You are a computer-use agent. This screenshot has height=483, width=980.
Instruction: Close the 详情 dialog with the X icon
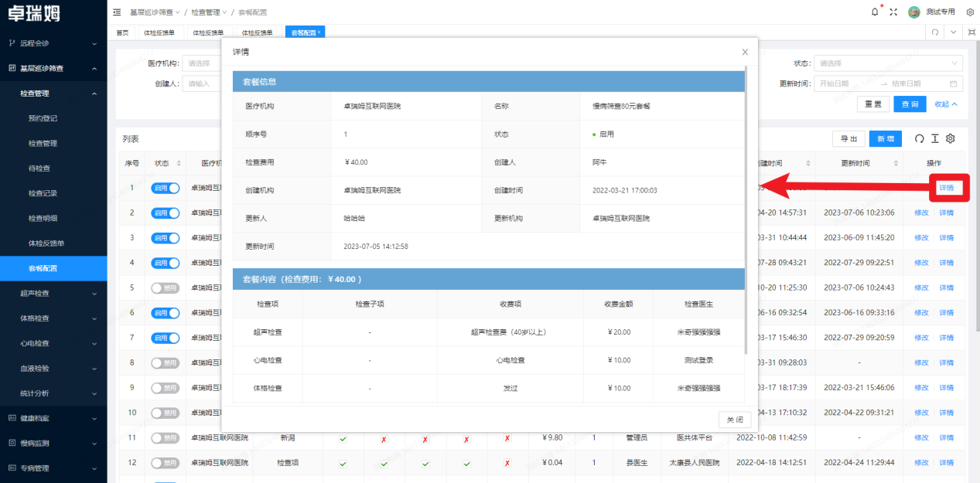[745, 52]
